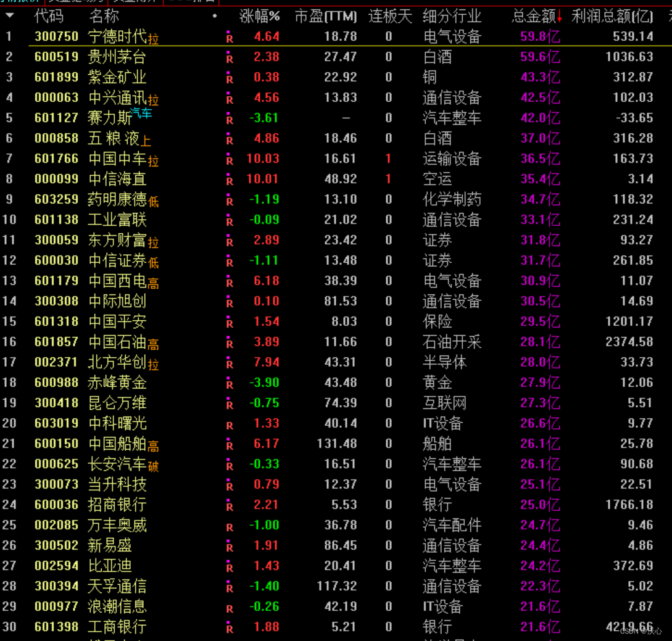Click the R icon in the 中国西电 row
This screenshot has height=641, width=672.
[230, 281]
